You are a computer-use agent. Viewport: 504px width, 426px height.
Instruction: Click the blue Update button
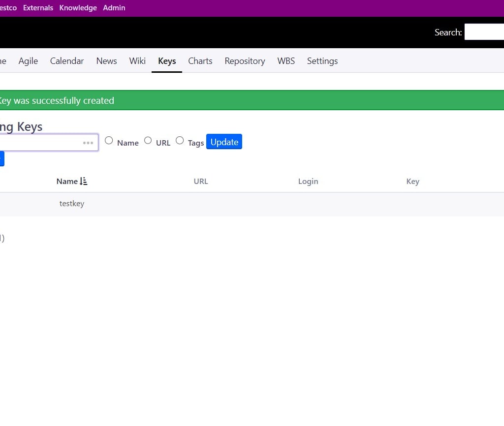point(224,142)
